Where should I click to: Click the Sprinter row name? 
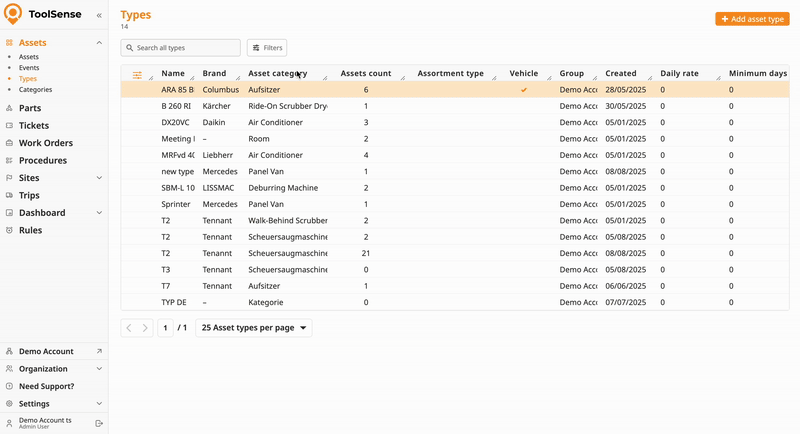click(x=176, y=204)
